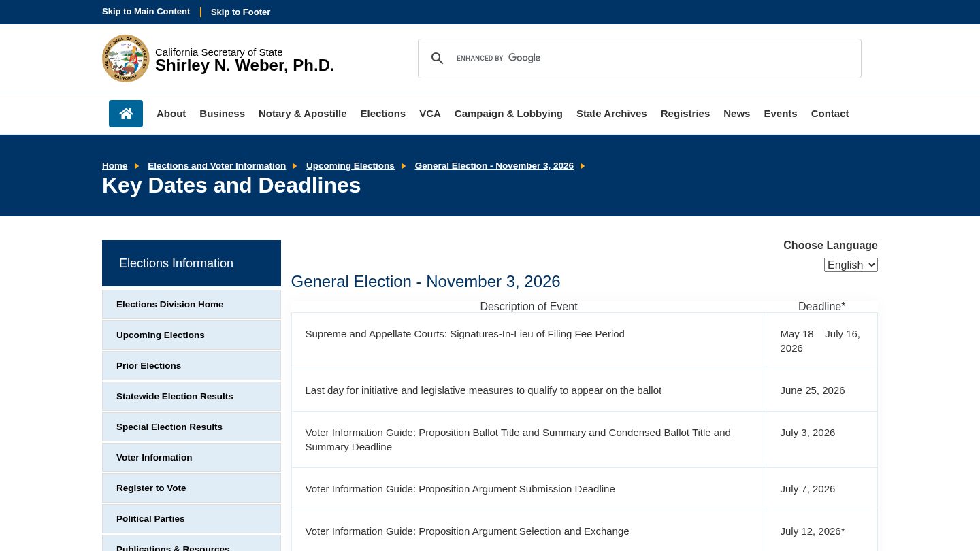This screenshot has height=551, width=980.
Task: Click the Deadline* column header
Action: tap(821, 307)
